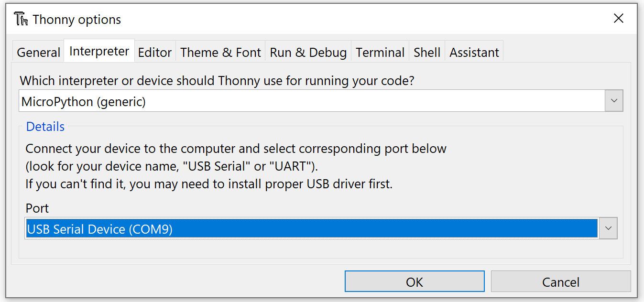Click the "Which interpreter or device" question text
644x302 pixels.
[x=217, y=80]
